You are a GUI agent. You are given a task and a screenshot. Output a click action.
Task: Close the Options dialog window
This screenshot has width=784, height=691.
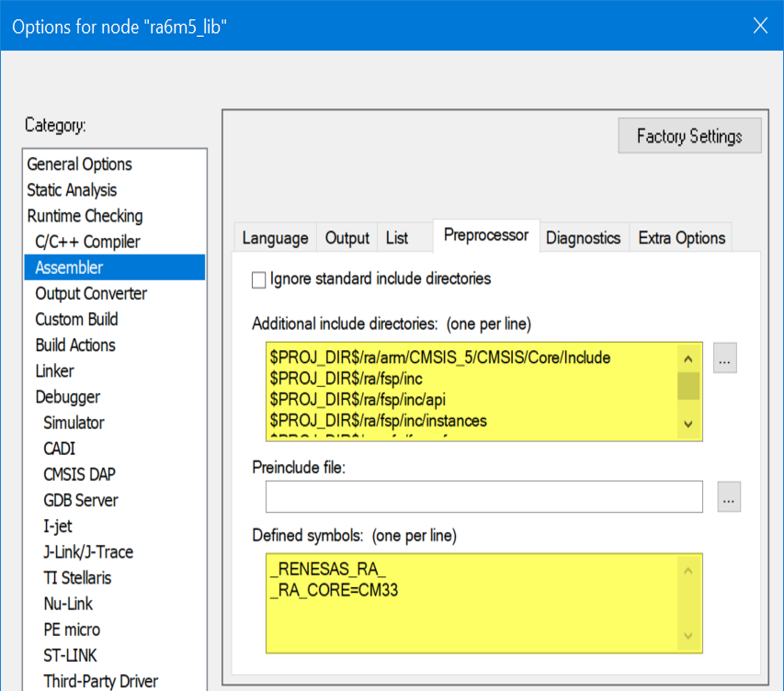760,26
